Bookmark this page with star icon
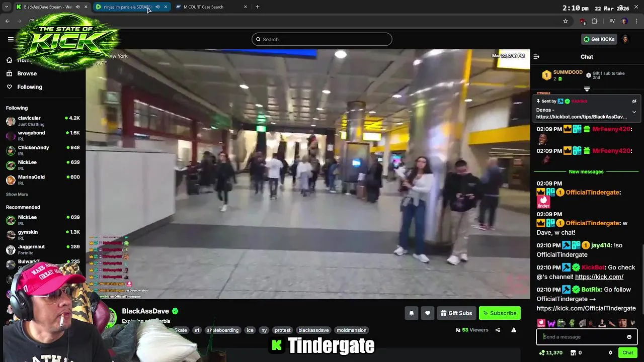Screen dimensions: 644x362 point(566,21)
